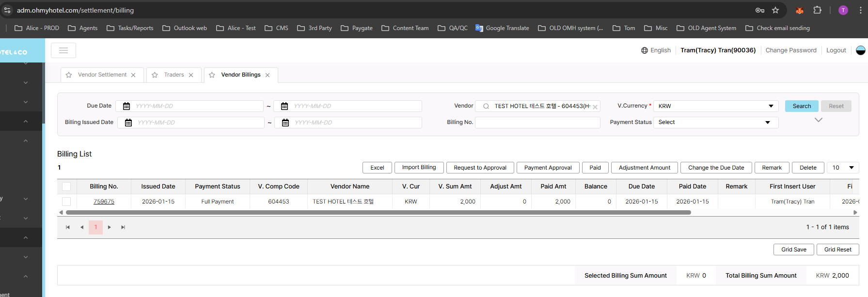This screenshot has height=297, width=868.
Task: Open billing number 759675 link
Action: click(x=104, y=202)
